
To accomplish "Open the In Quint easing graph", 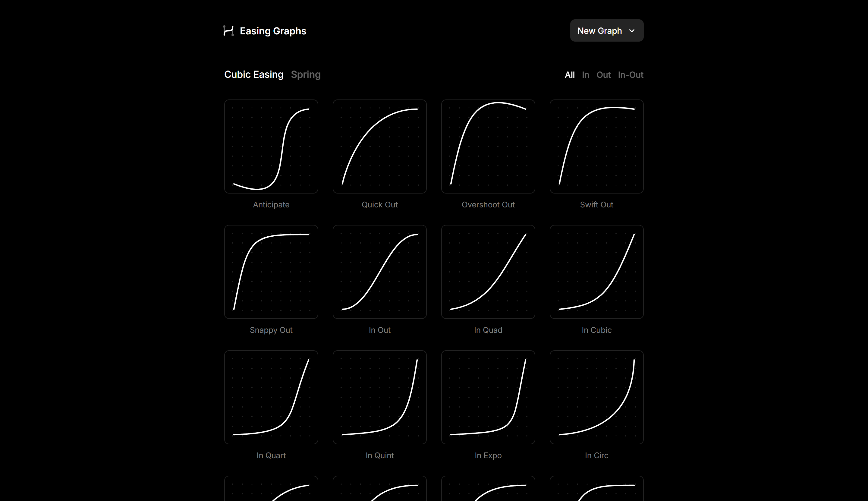I will pyautogui.click(x=379, y=397).
